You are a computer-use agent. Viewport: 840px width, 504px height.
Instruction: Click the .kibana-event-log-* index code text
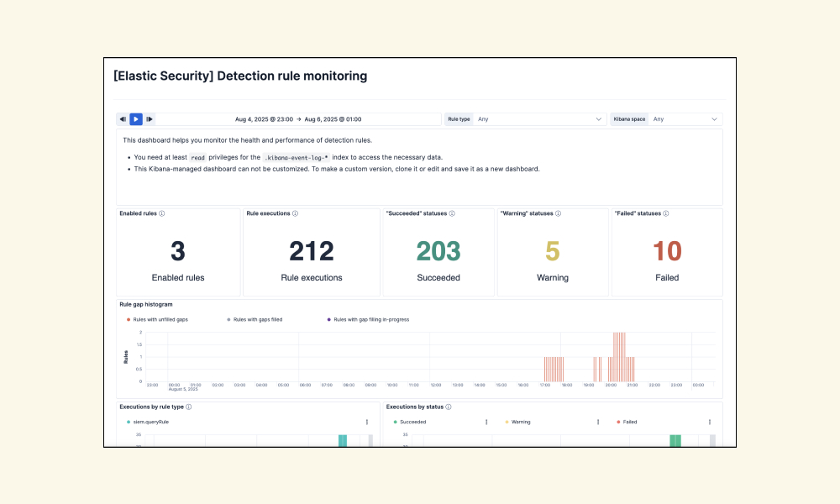point(297,157)
